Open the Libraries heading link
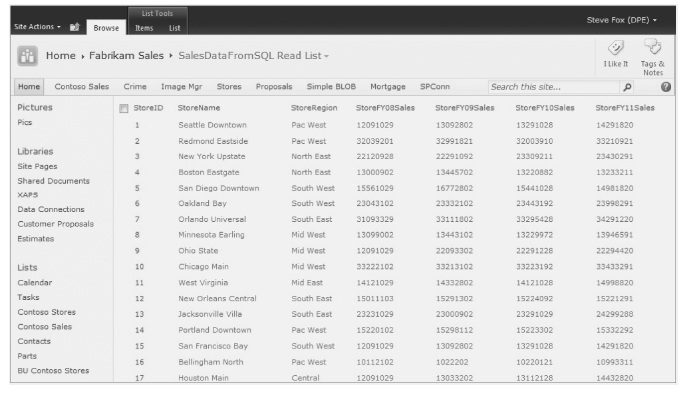Viewport: 684px width, 393px height. pos(35,151)
